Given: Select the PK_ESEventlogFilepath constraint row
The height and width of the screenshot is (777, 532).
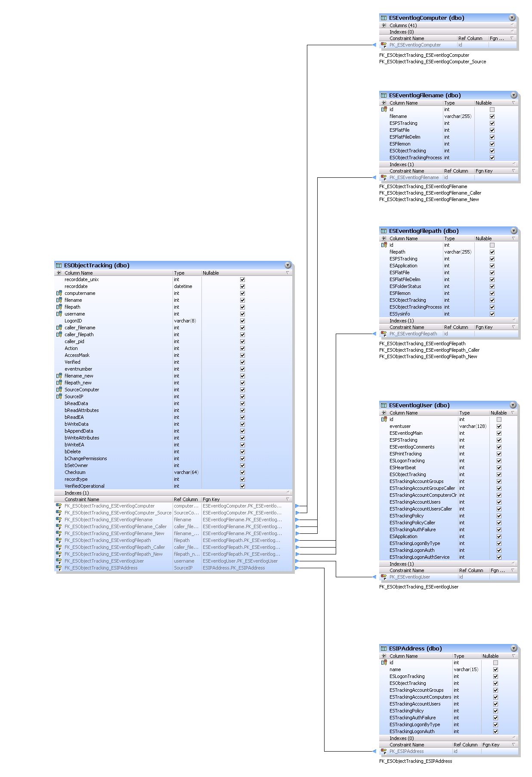Looking at the screenshot, I should [x=448, y=334].
